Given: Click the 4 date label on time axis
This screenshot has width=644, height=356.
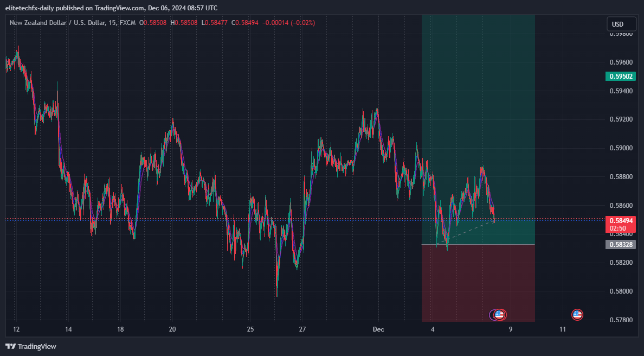Looking at the screenshot, I should 433,329.
